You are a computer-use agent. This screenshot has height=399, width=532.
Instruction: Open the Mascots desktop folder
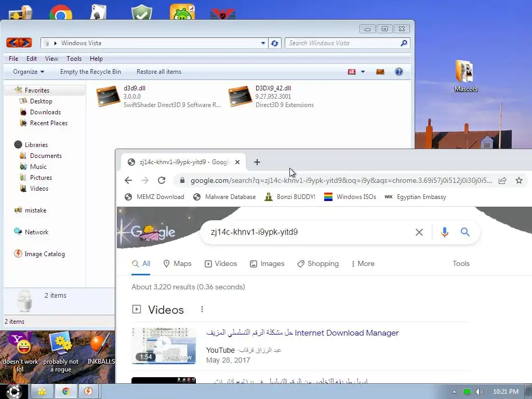click(x=465, y=76)
